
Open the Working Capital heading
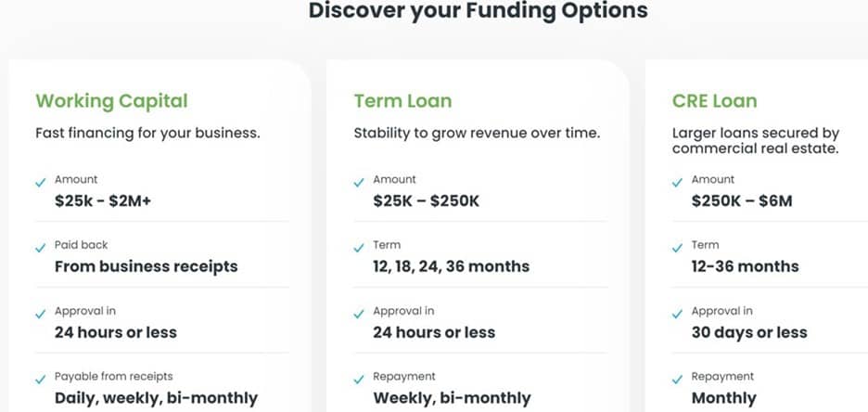[111, 101]
